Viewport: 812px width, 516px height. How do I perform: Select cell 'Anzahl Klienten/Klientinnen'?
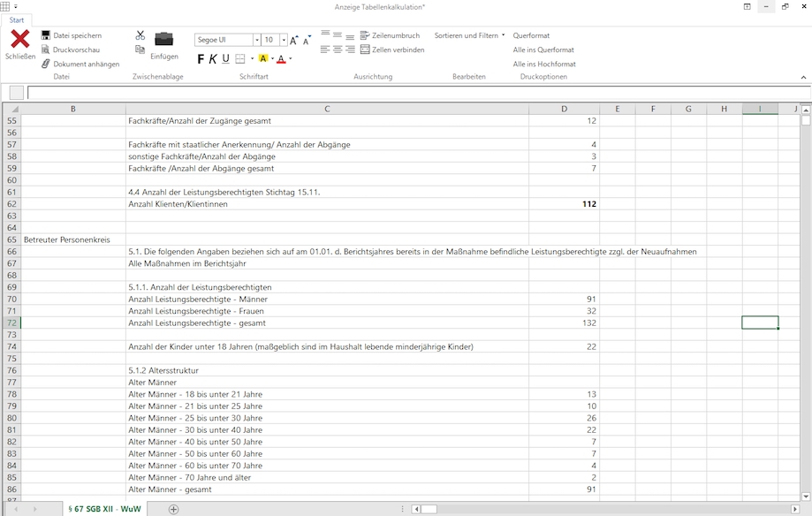(327, 204)
